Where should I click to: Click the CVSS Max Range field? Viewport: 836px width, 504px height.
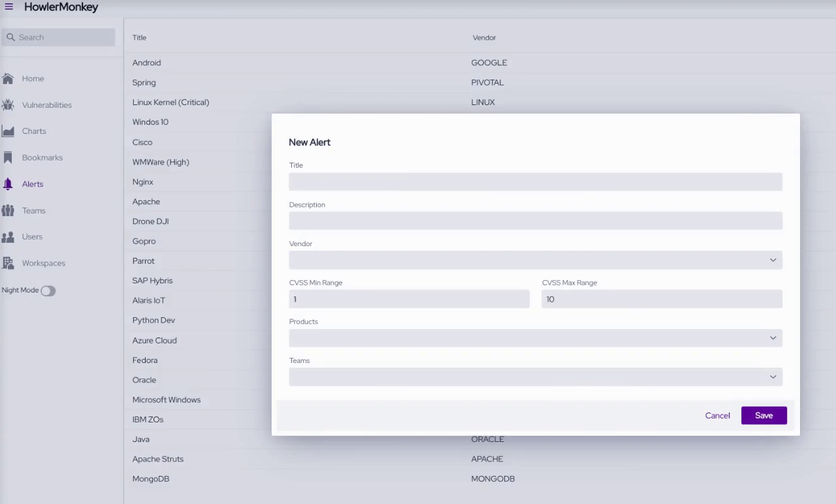pos(662,299)
